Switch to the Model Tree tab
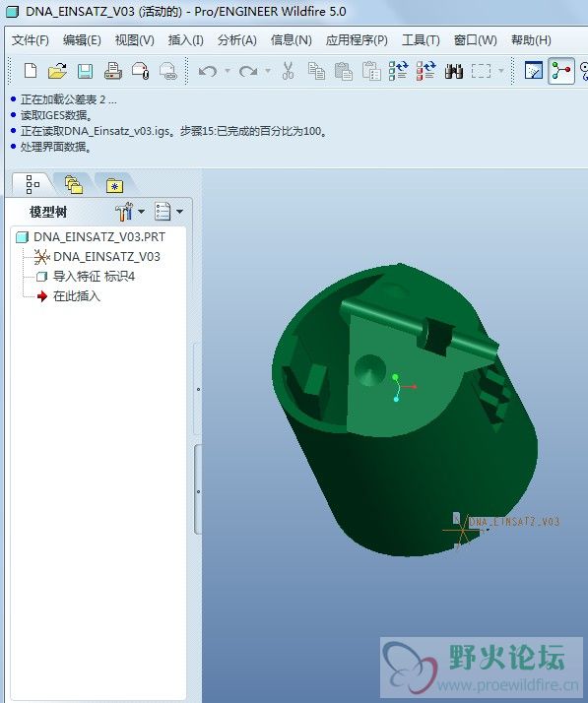 tap(33, 184)
